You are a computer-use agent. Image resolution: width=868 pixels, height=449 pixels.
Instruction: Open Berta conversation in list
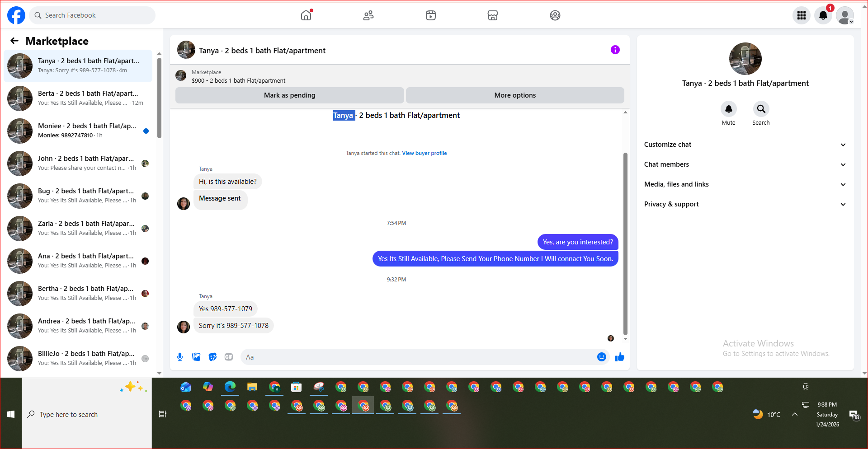[x=78, y=98]
